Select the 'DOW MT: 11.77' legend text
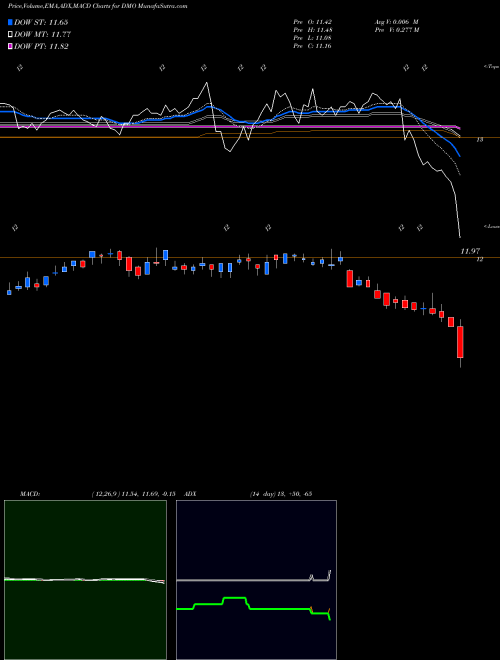Image resolution: width=500 pixels, height=660 pixels. tap(42, 35)
